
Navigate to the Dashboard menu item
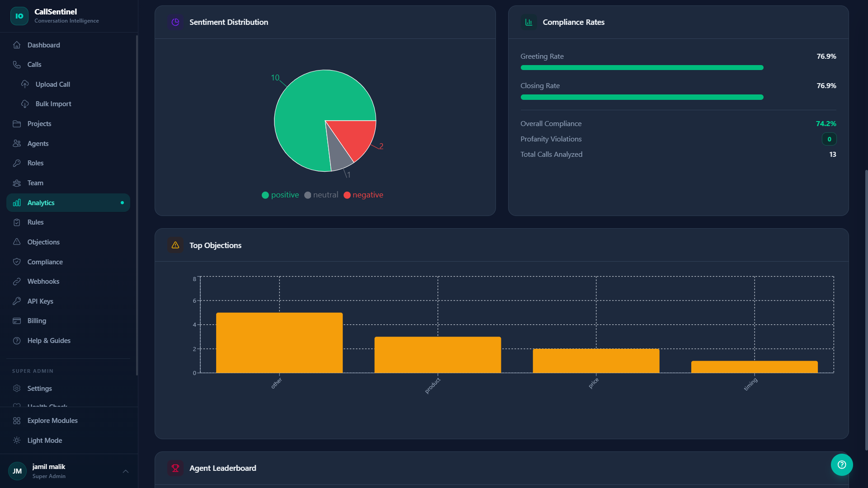click(43, 45)
